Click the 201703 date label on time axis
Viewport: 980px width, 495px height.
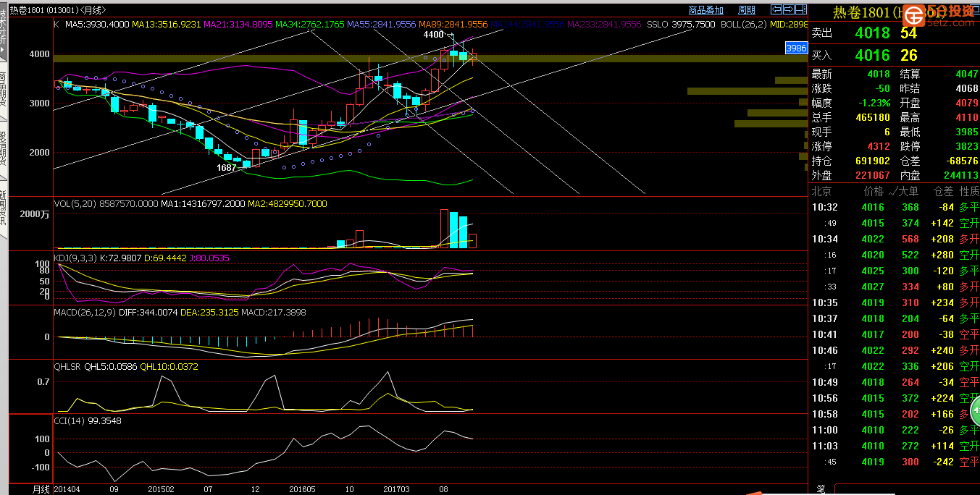point(396,489)
